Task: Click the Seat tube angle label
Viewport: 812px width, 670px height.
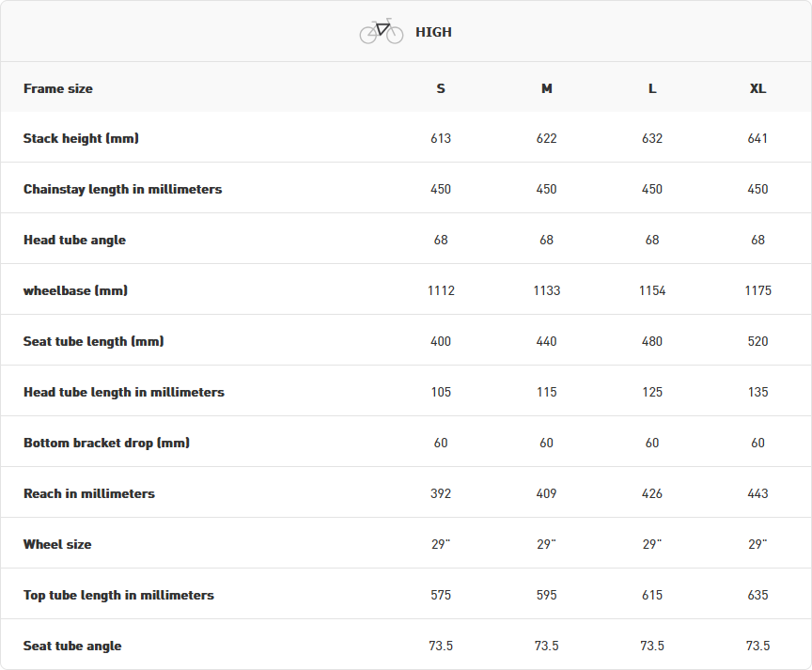Action: coord(72,646)
